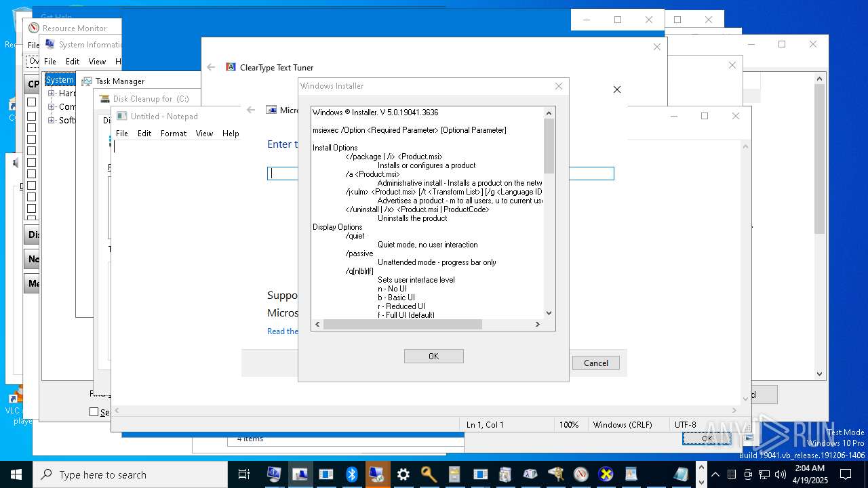
Task: Click the Notepad title bar icon
Action: pyautogui.click(x=122, y=117)
